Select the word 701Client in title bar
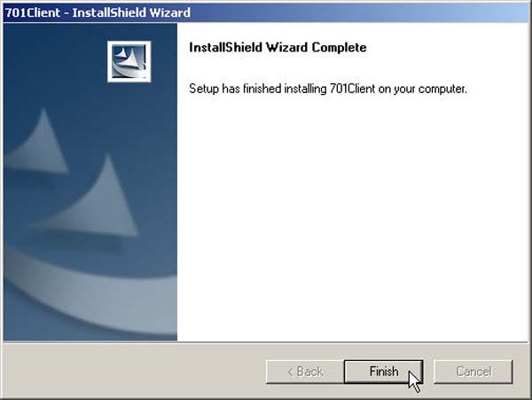Viewport: 532px width, 400px height. pyautogui.click(x=33, y=12)
